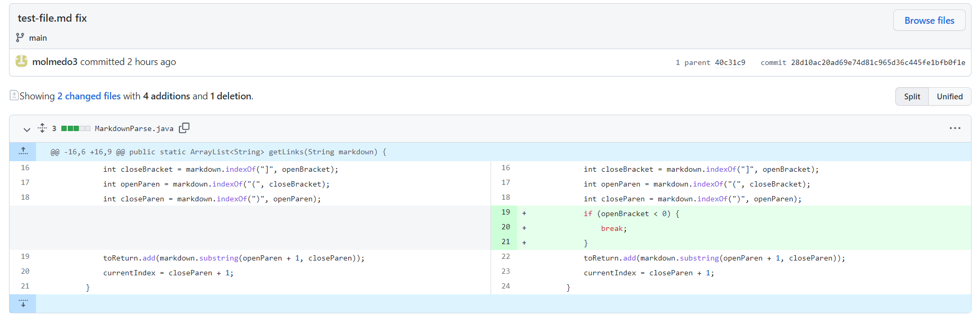Expand hidden lines below line 21
980x316 pixels.
click(x=23, y=303)
